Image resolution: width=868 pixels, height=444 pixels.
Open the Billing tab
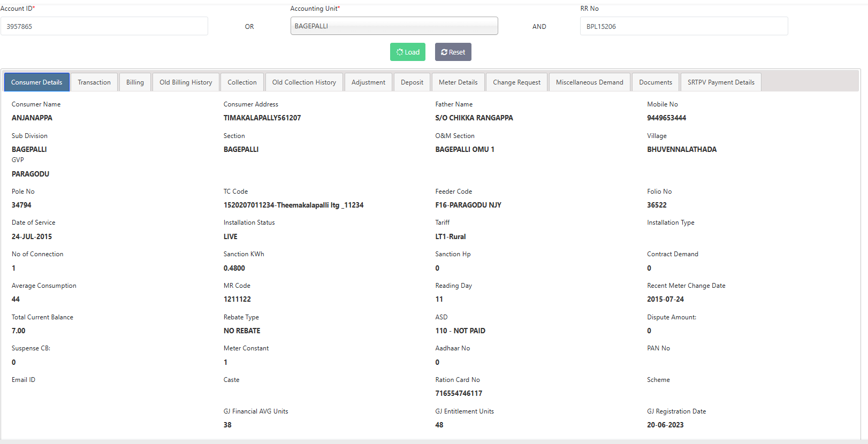(135, 82)
